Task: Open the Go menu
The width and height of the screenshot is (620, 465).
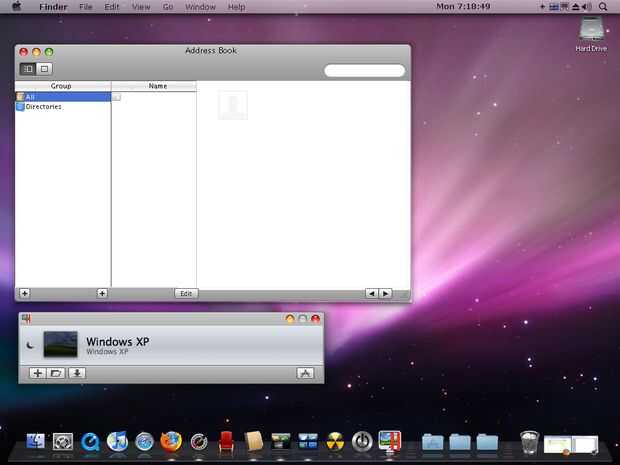Action: (x=168, y=7)
